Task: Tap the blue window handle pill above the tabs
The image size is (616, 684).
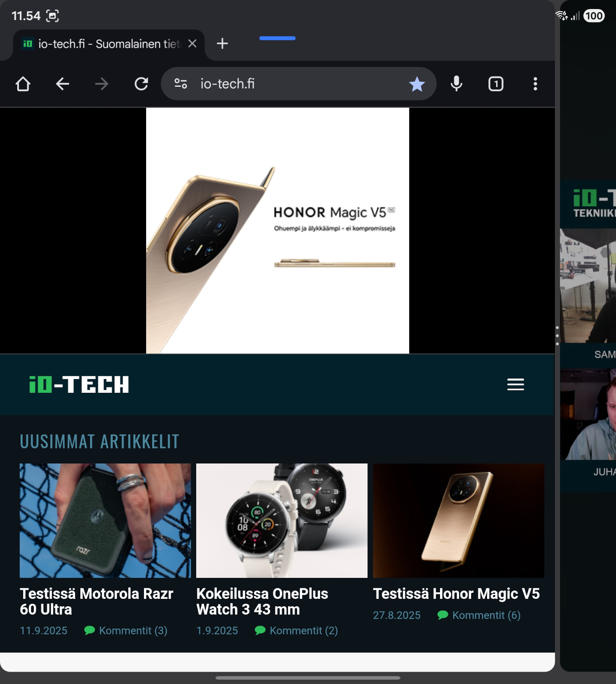Action: [x=278, y=38]
